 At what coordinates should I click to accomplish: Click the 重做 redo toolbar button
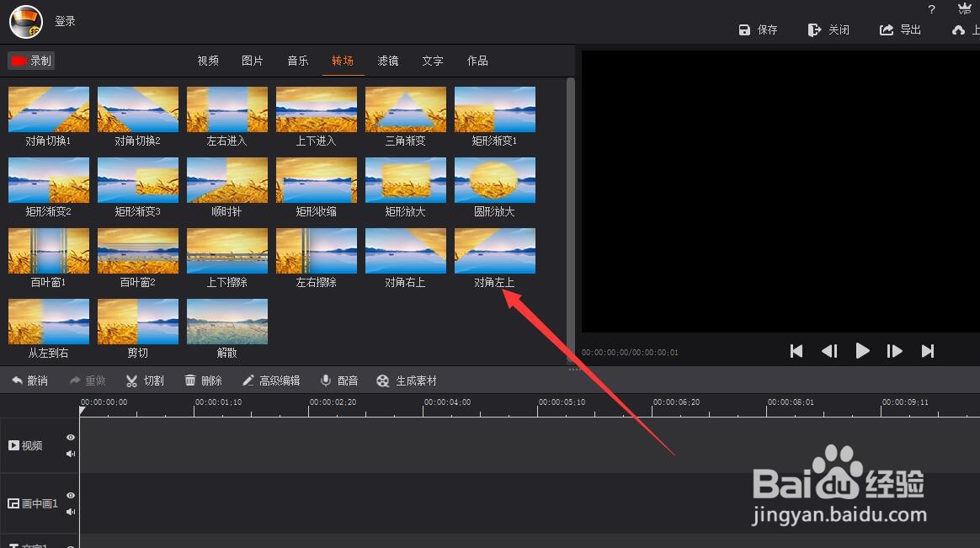tap(88, 380)
